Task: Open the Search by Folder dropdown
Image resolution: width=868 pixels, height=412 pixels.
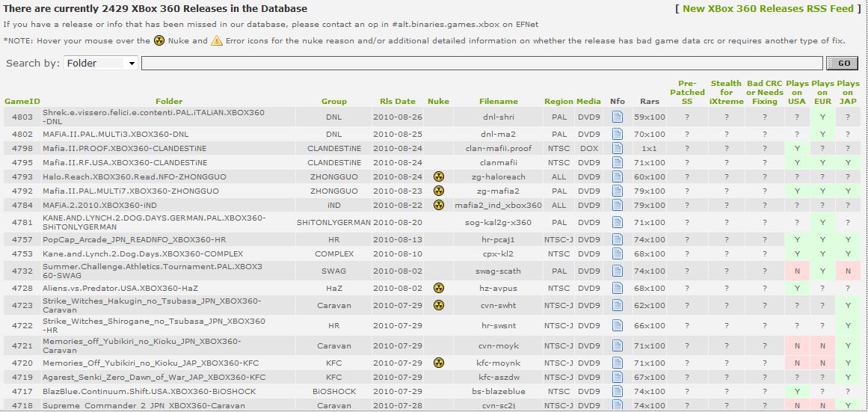Action: pyautogui.click(x=101, y=63)
